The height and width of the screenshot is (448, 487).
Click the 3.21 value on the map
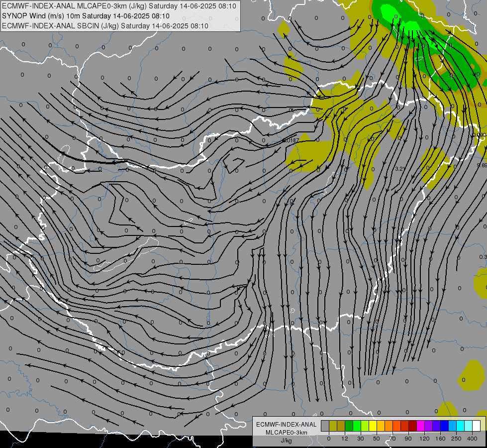400,169
